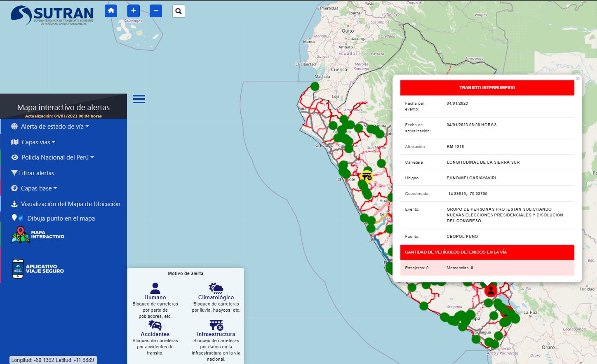Click Accidentes legend label

(155, 334)
